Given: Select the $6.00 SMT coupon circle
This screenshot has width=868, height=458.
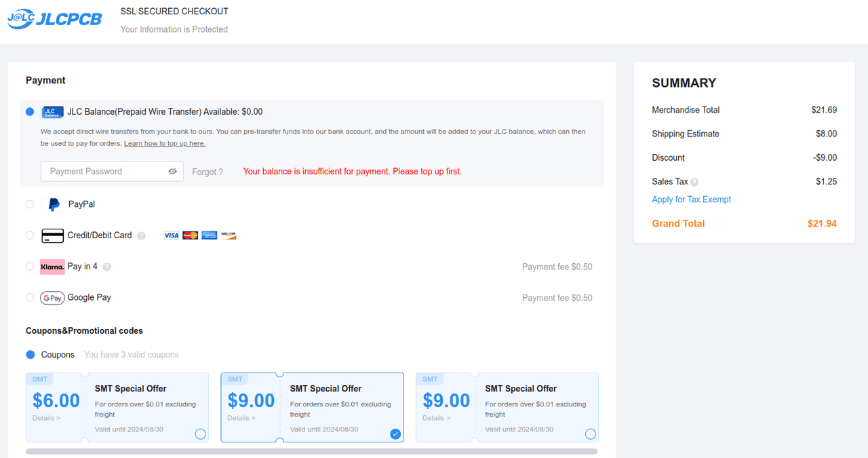Looking at the screenshot, I should point(200,434).
